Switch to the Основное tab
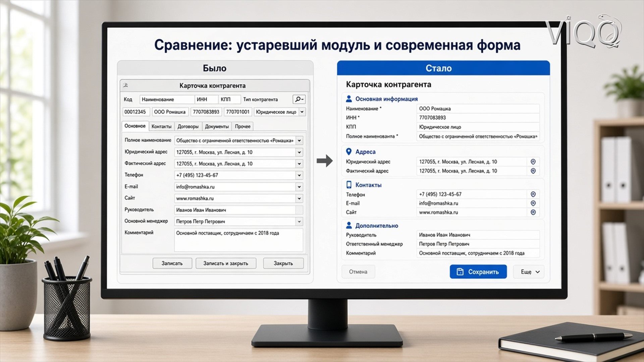This screenshot has width=644, height=362. pos(135,126)
